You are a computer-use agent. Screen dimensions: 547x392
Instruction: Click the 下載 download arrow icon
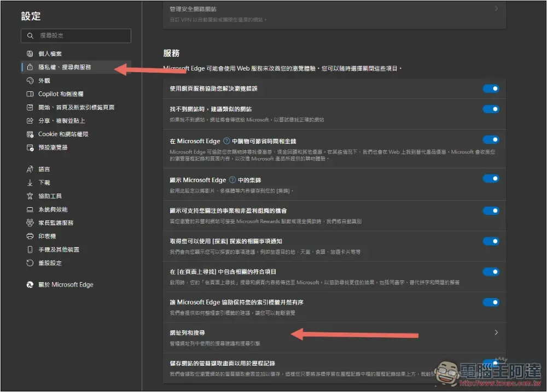30,183
